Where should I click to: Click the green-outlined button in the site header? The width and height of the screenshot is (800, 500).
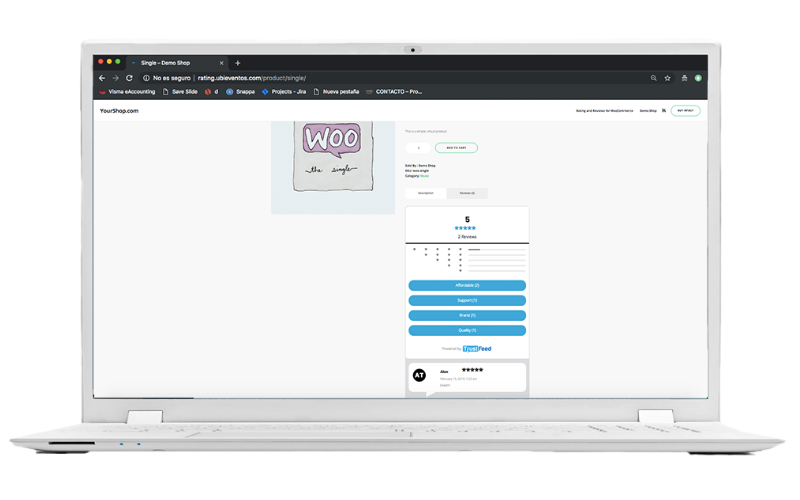[685, 111]
